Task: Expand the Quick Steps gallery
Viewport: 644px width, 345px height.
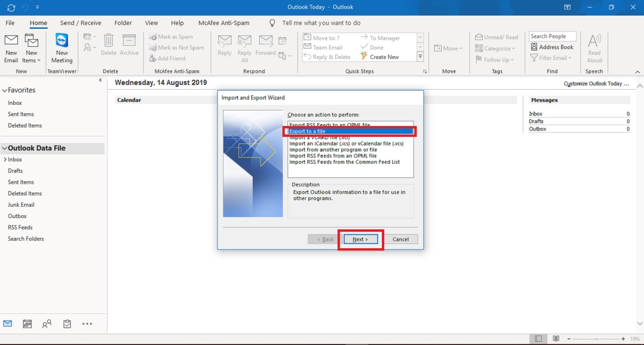Action: click(x=421, y=57)
